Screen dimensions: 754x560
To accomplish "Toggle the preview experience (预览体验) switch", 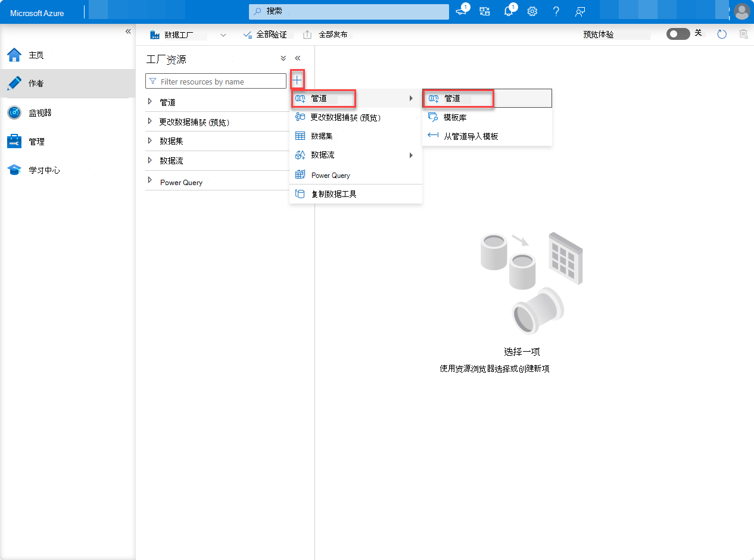I will (678, 34).
